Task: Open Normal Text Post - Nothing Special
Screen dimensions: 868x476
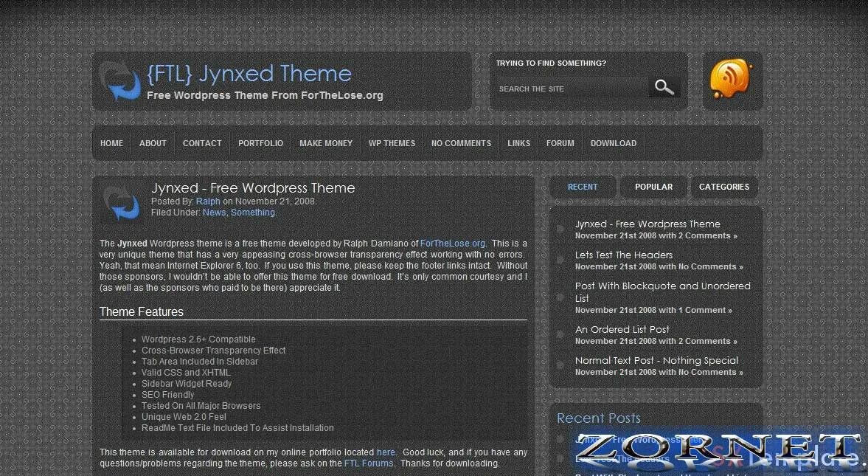Action: [656, 360]
